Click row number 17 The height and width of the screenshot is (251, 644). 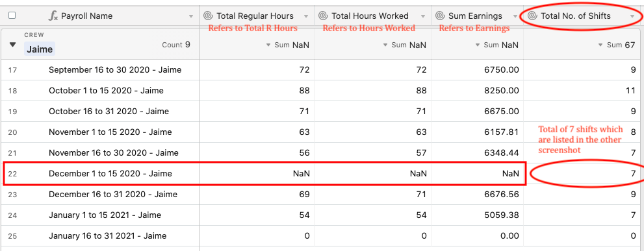coord(12,70)
